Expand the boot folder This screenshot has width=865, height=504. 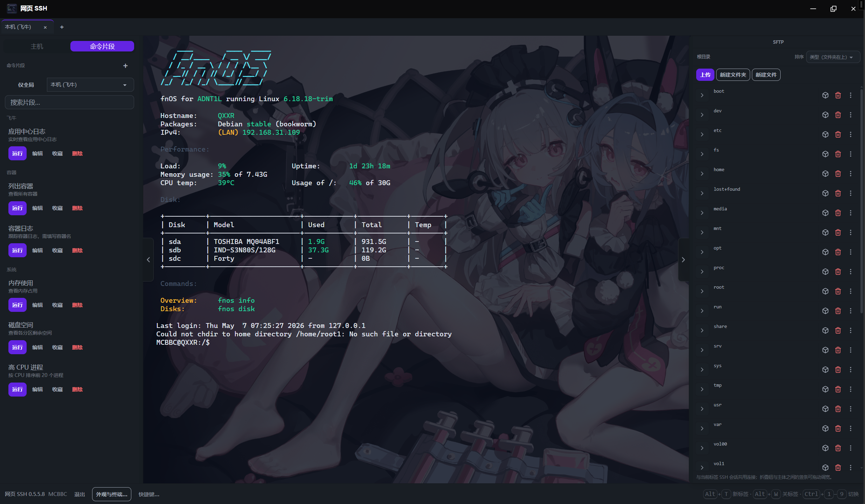pyautogui.click(x=702, y=95)
